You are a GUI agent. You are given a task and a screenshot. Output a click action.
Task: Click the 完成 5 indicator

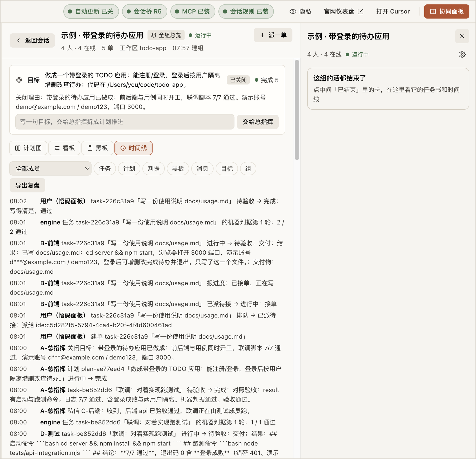click(266, 80)
